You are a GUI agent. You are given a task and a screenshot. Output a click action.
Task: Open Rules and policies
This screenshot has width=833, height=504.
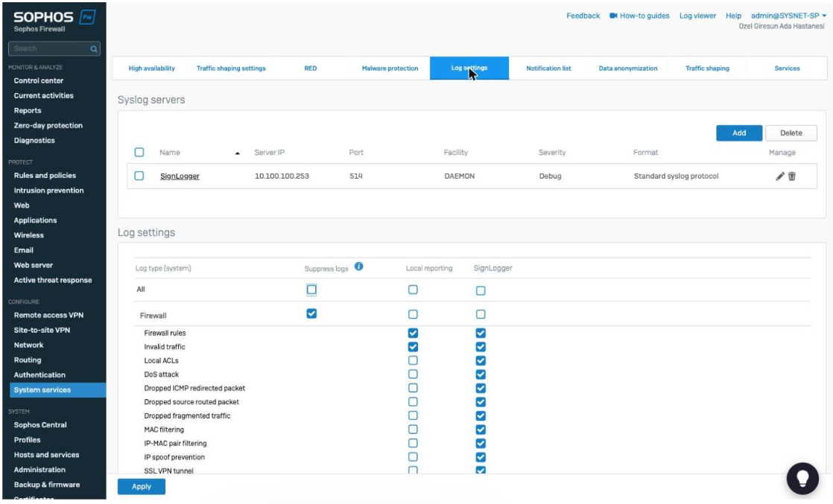[45, 175]
